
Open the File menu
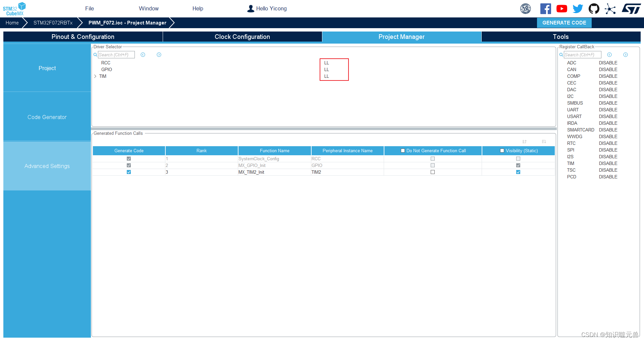[90, 9]
